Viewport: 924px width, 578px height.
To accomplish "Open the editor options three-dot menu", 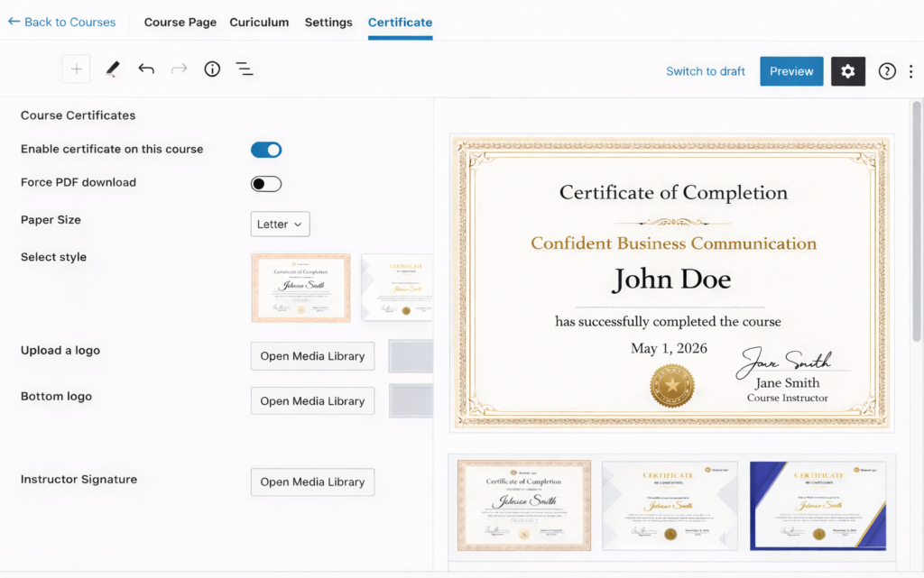I will (912, 70).
